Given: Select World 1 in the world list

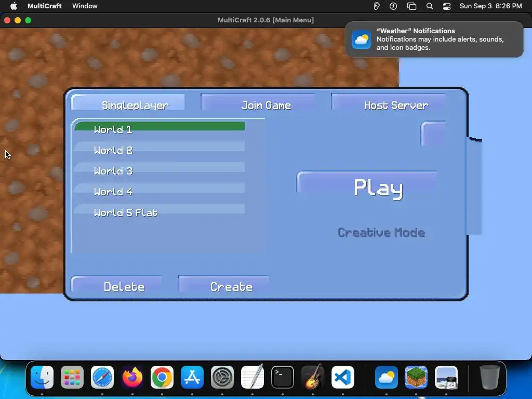Looking at the screenshot, I should click(159, 127).
